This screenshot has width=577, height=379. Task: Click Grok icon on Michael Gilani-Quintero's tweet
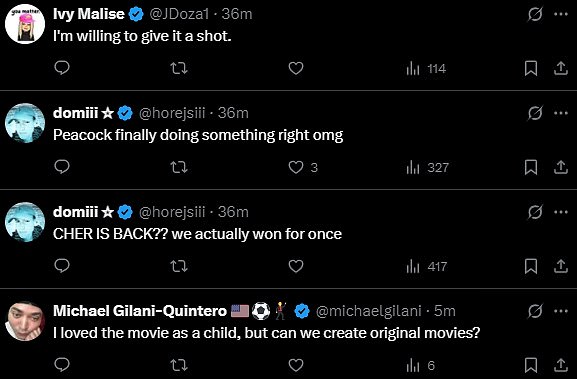click(535, 311)
